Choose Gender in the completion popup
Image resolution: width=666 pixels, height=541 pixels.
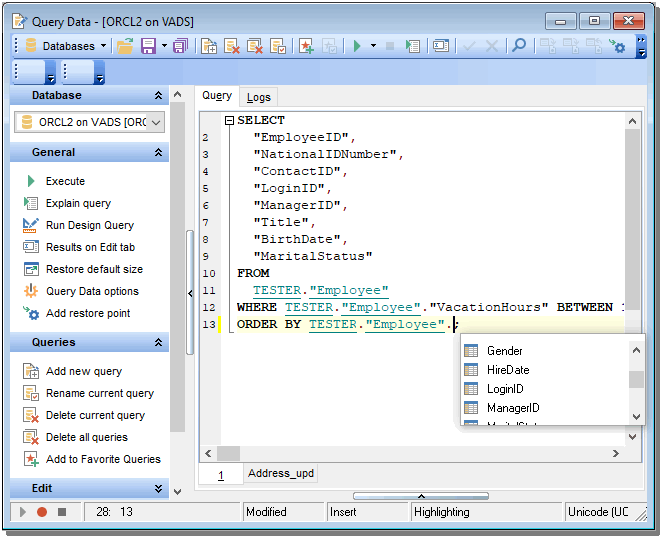[x=504, y=351]
